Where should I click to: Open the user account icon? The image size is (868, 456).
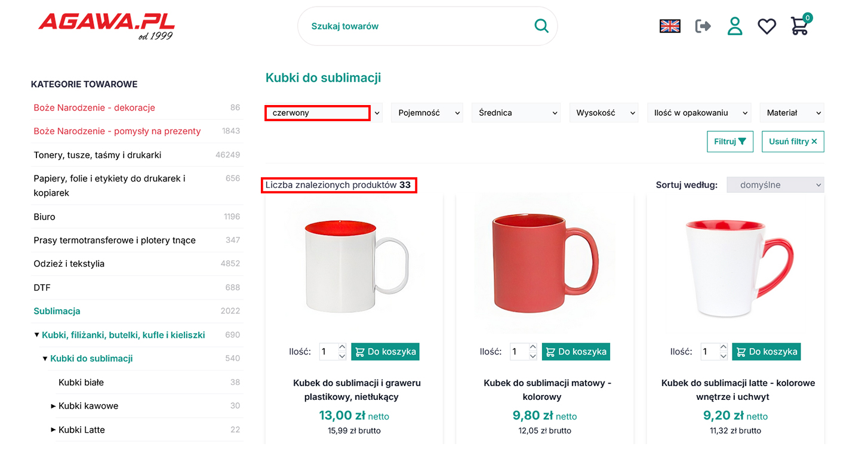(735, 26)
